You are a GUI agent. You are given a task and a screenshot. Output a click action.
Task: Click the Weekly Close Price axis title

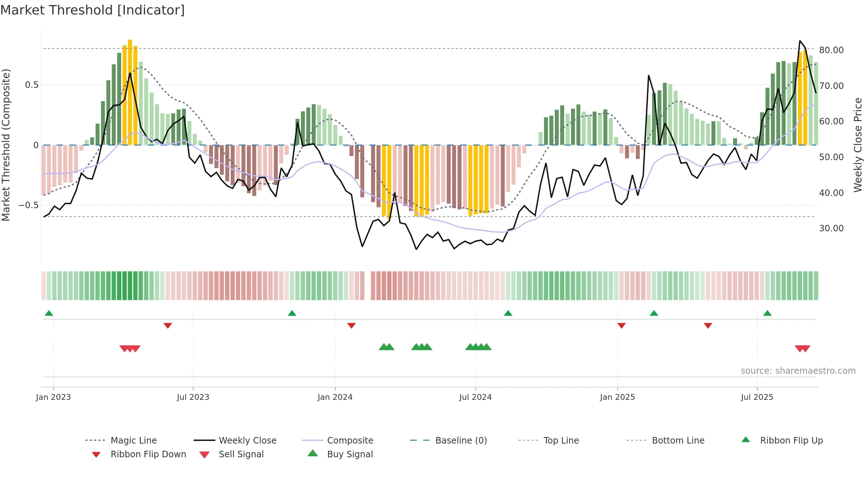(858, 145)
